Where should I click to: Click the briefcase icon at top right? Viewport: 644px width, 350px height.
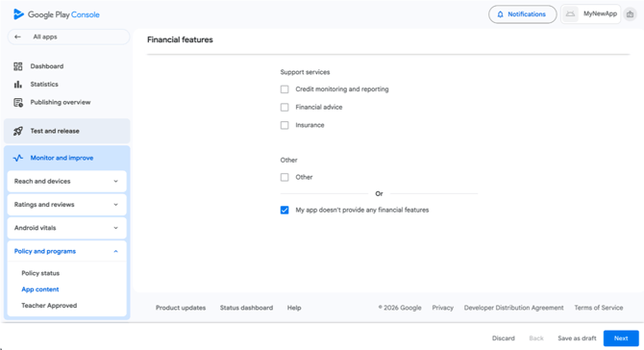(x=630, y=14)
